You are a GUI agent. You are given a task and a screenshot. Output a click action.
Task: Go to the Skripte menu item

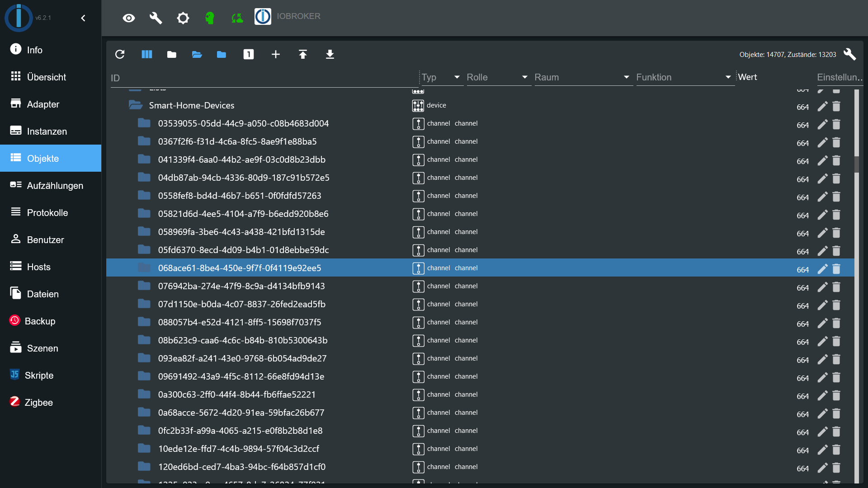tap(39, 375)
